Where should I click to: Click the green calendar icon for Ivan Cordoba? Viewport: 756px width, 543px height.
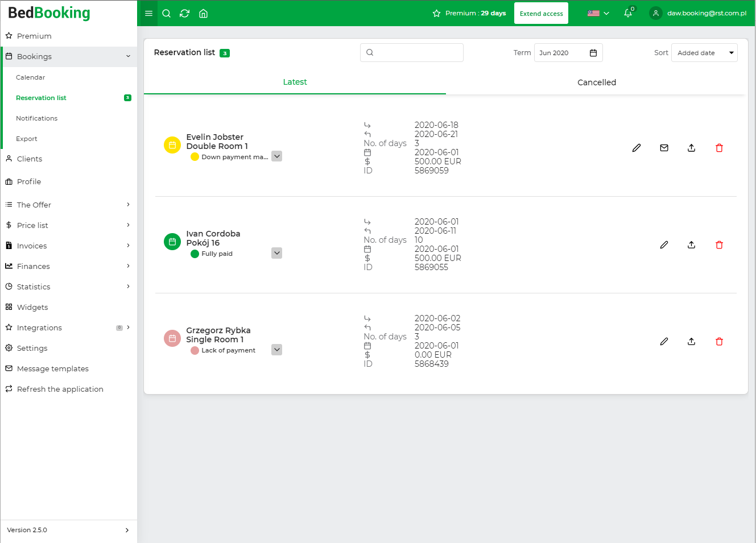(x=172, y=242)
